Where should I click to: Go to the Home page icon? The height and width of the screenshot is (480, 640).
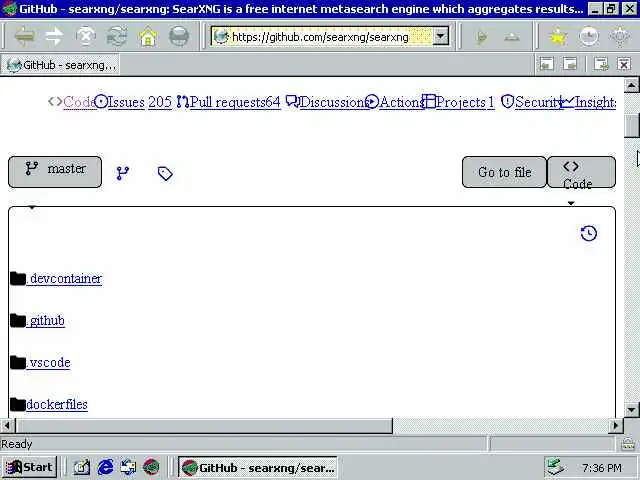(x=148, y=37)
